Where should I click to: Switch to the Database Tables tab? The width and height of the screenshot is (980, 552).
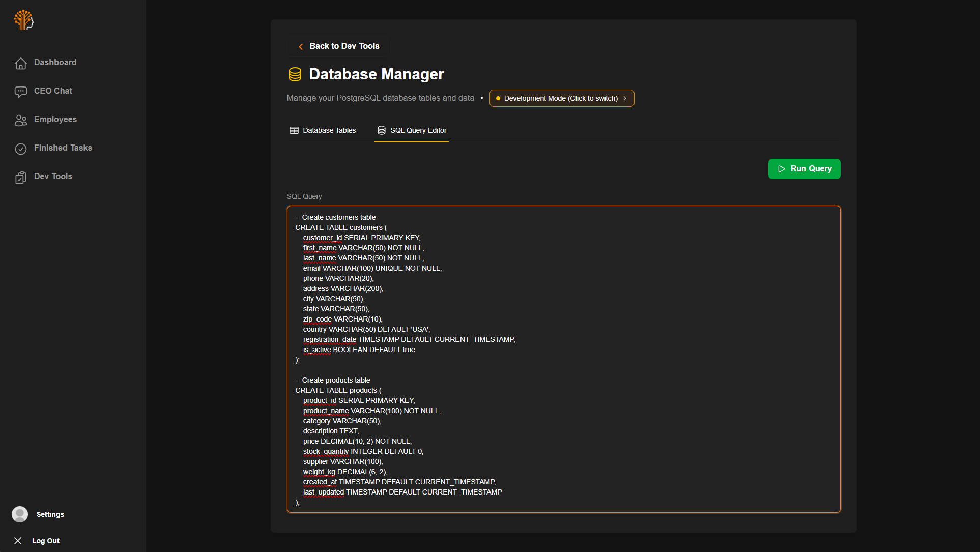(323, 130)
